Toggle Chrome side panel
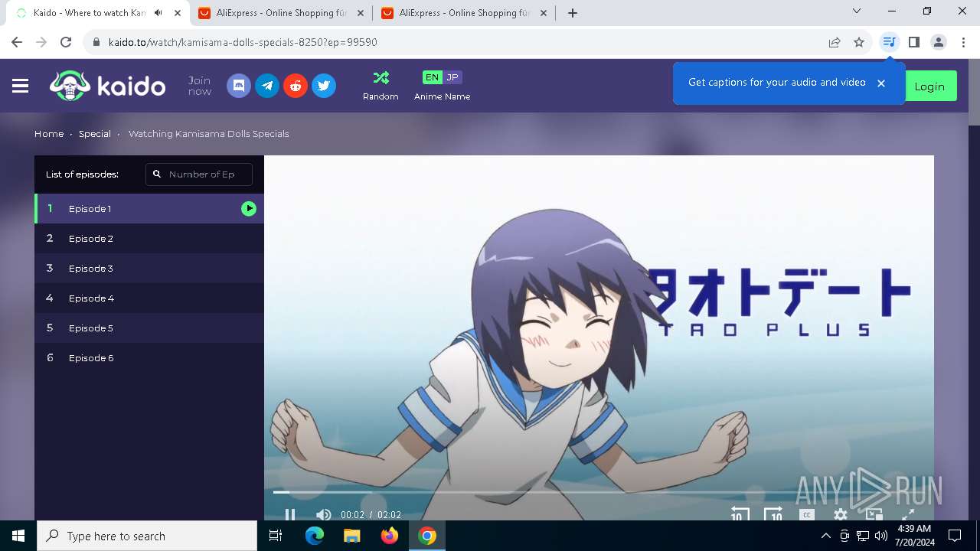Viewport: 980px width, 551px height. tap(913, 42)
